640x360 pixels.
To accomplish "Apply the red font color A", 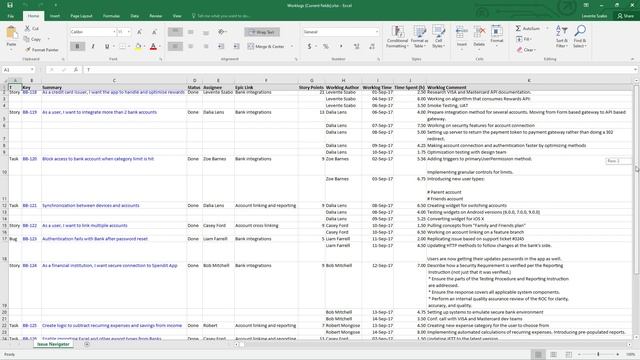I will tap(153, 47).
